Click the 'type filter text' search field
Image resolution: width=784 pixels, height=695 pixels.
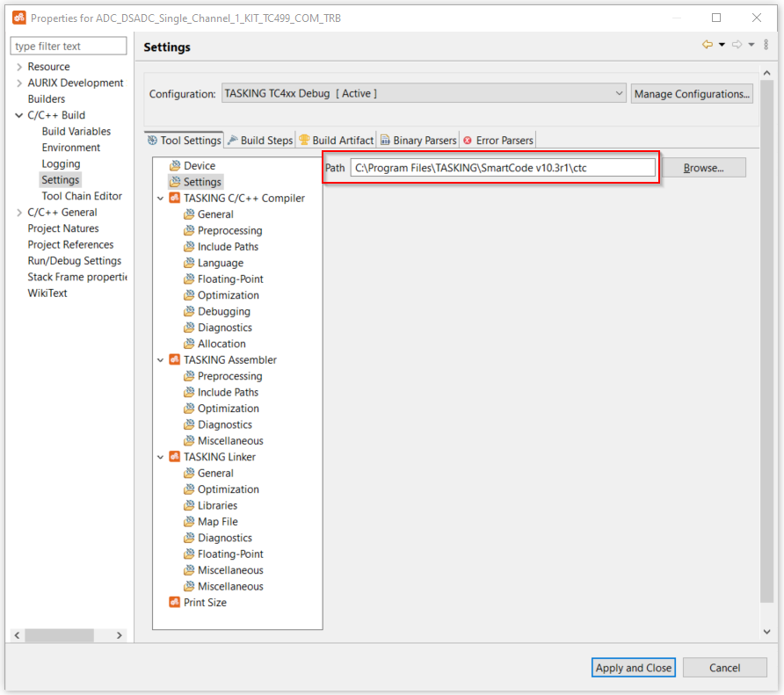(x=69, y=46)
